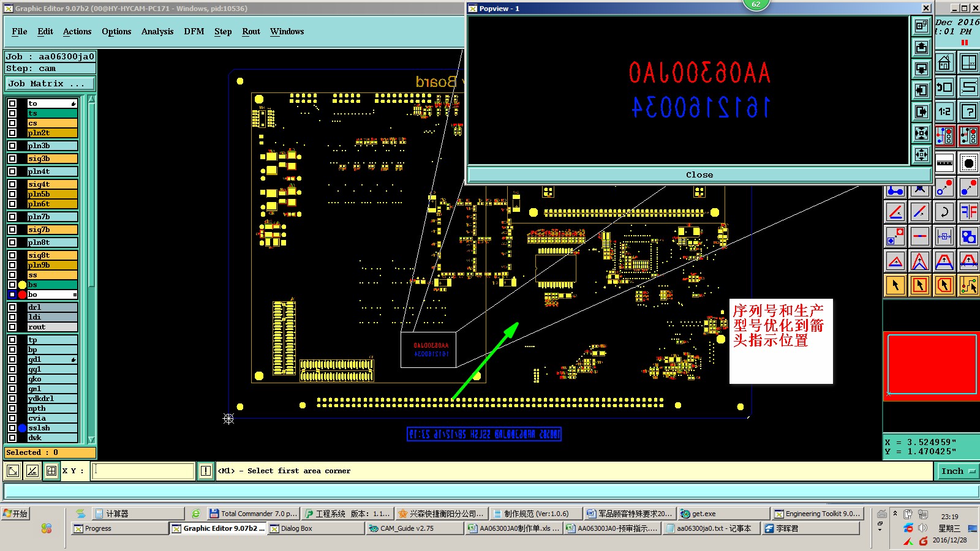980x551 pixels.
Task: Close the Popview window via Close button
Action: click(699, 174)
